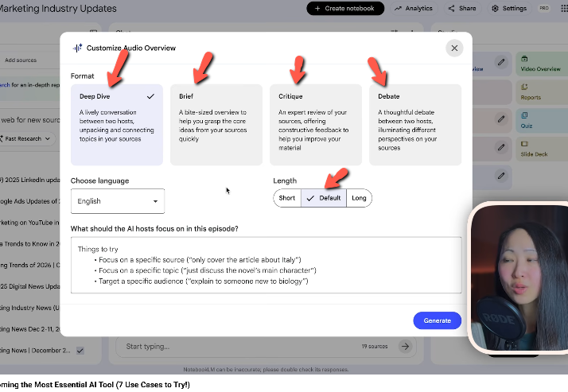Expand the Fast Research dropdown
The width and height of the screenshot is (568, 392).
coord(28,138)
